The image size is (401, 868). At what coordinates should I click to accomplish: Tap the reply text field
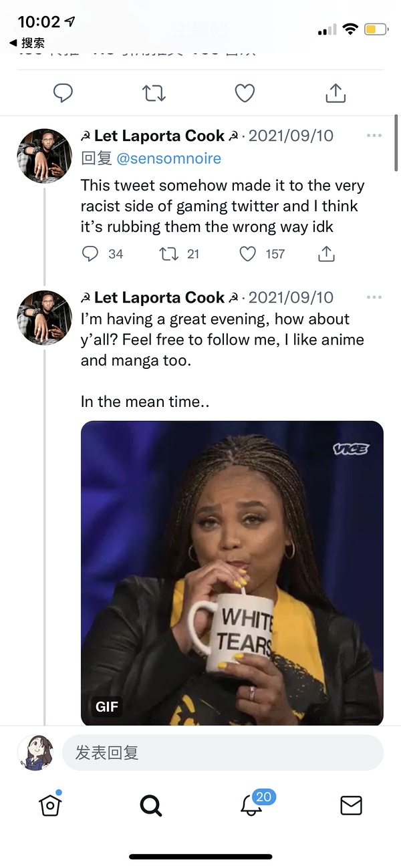[223, 752]
